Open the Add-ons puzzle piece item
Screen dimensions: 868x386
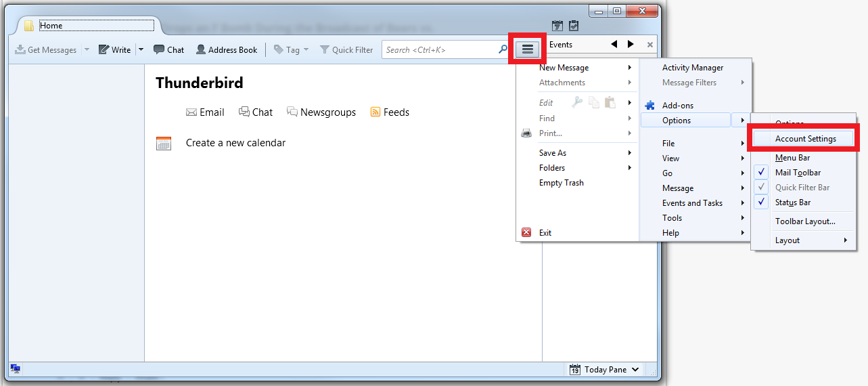[650, 106]
